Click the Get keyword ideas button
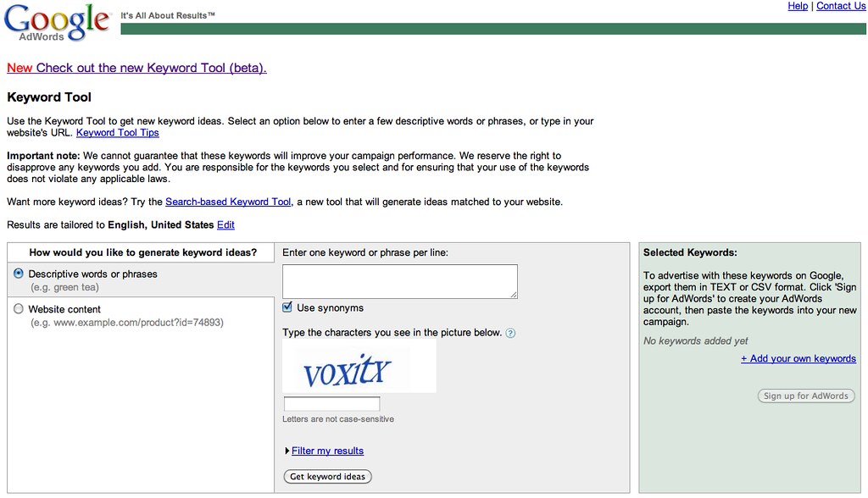Screen dimensions: 868x498 click(328, 477)
